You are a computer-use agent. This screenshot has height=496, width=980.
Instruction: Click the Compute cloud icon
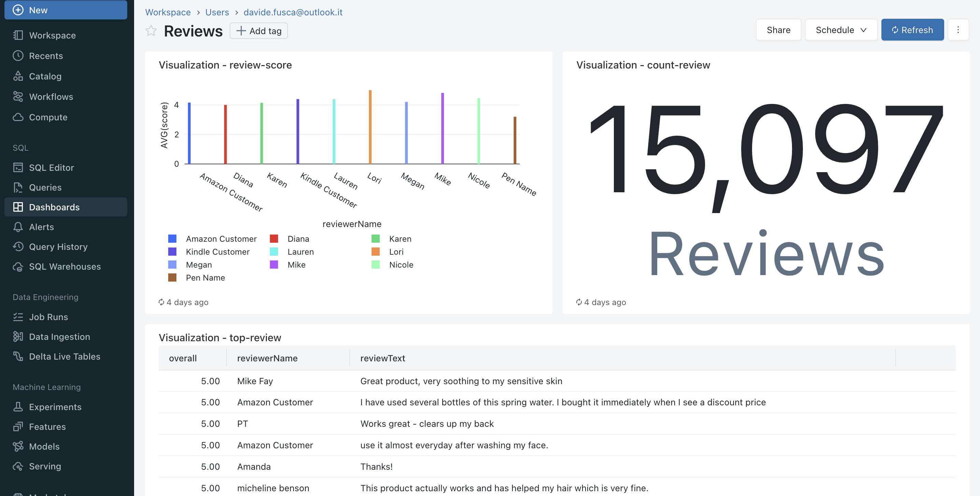(18, 117)
